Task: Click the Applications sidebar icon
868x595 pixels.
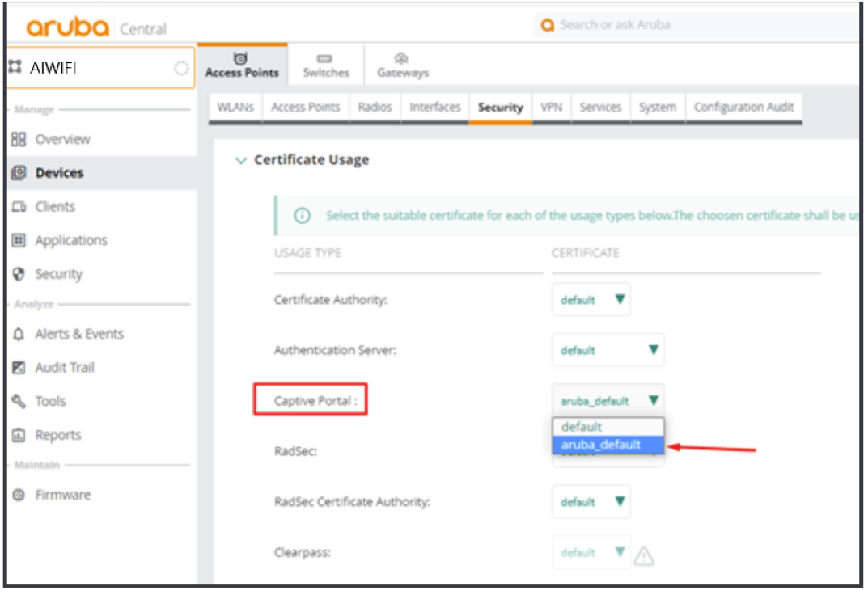Action: [19, 241]
